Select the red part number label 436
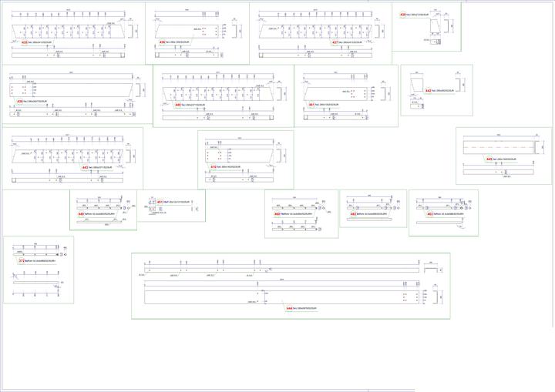 (x=163, y=42)
